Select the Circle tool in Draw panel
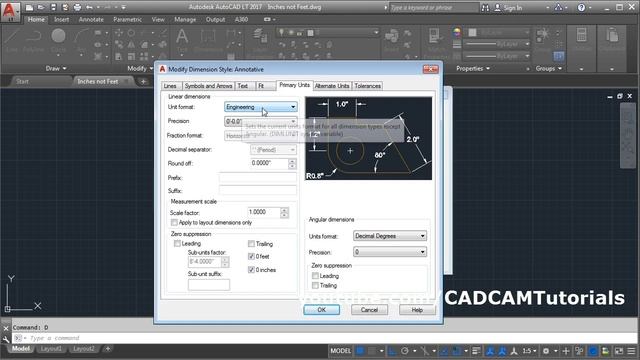This screenshot has width=640, height=360. pos(58,40)
